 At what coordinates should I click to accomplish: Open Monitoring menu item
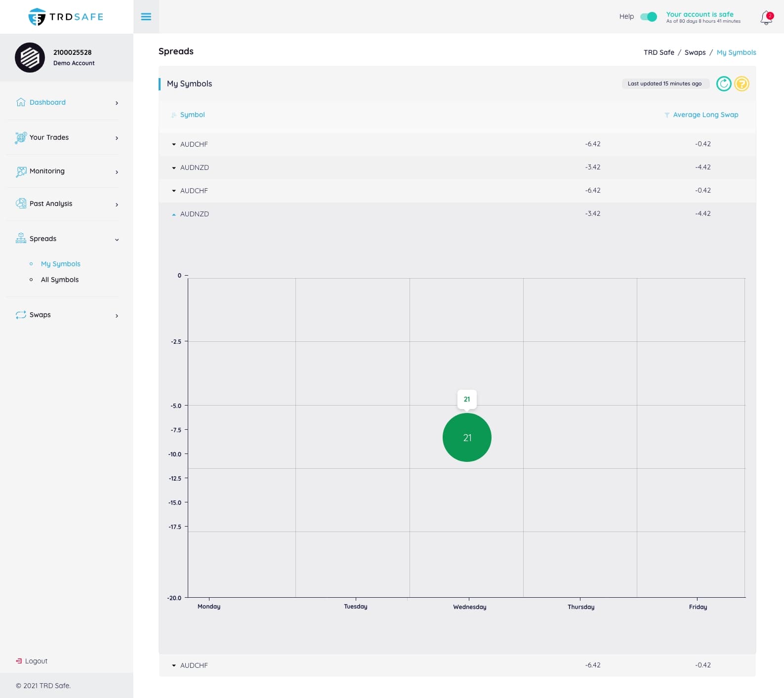[47, 171]
